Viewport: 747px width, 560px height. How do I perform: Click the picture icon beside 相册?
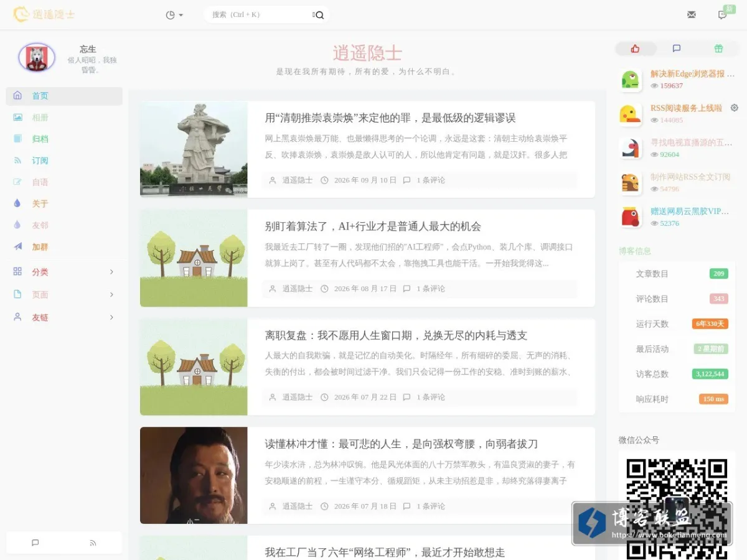tap(17, 117)
